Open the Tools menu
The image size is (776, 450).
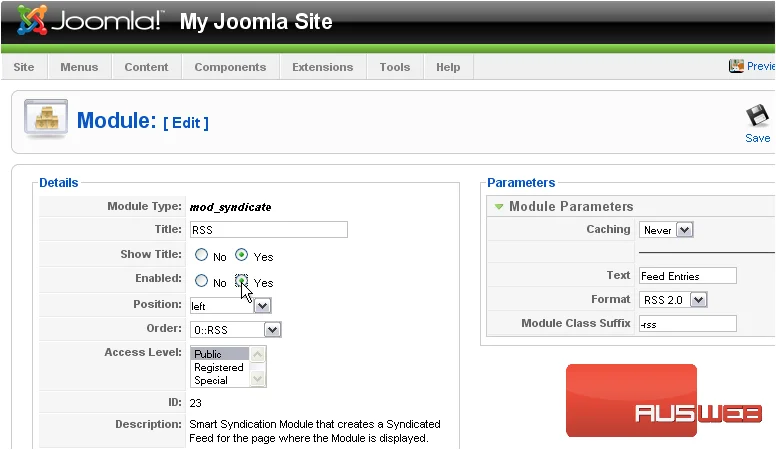(395, 67)
